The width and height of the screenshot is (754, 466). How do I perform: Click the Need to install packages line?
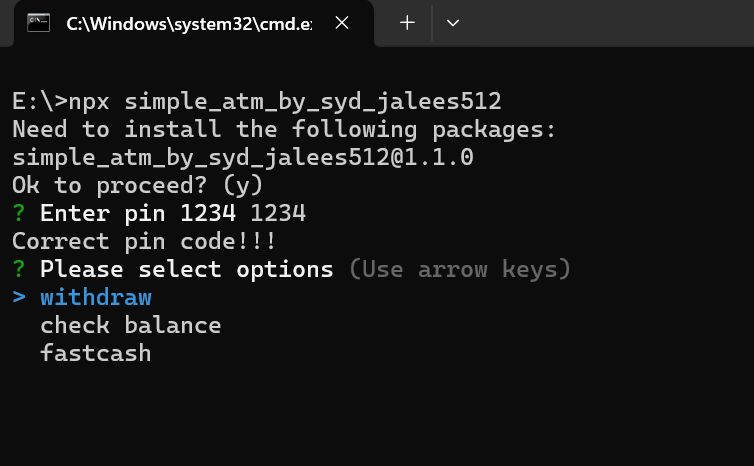pos(284,129)
